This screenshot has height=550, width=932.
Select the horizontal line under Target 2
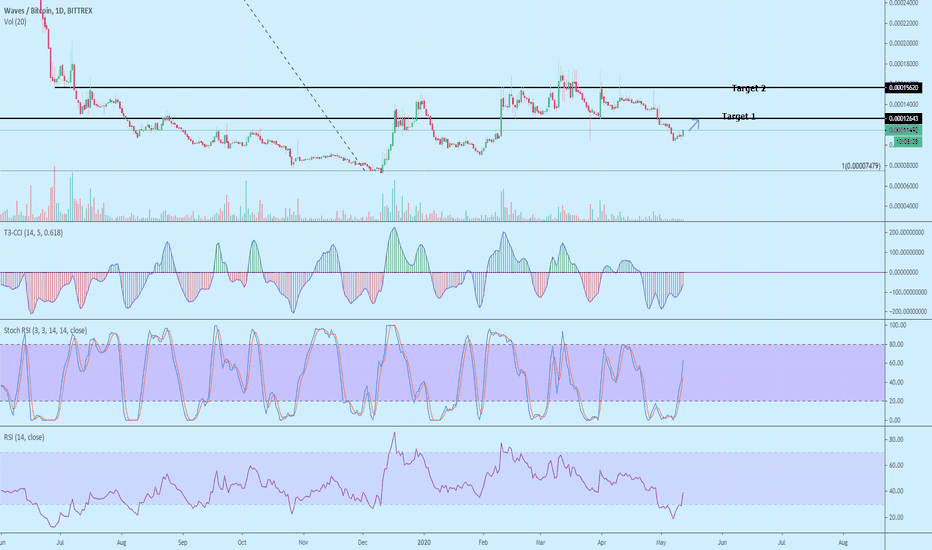point(470,88)
